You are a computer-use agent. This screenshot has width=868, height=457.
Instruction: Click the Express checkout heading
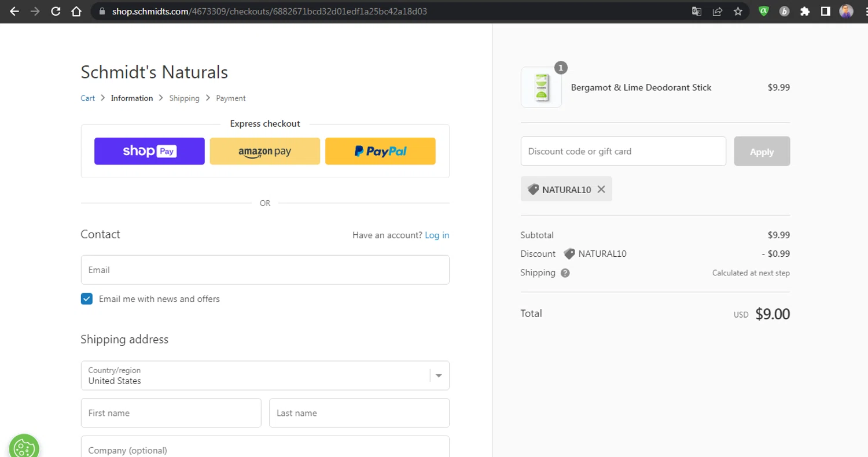(x=265, y=124)
